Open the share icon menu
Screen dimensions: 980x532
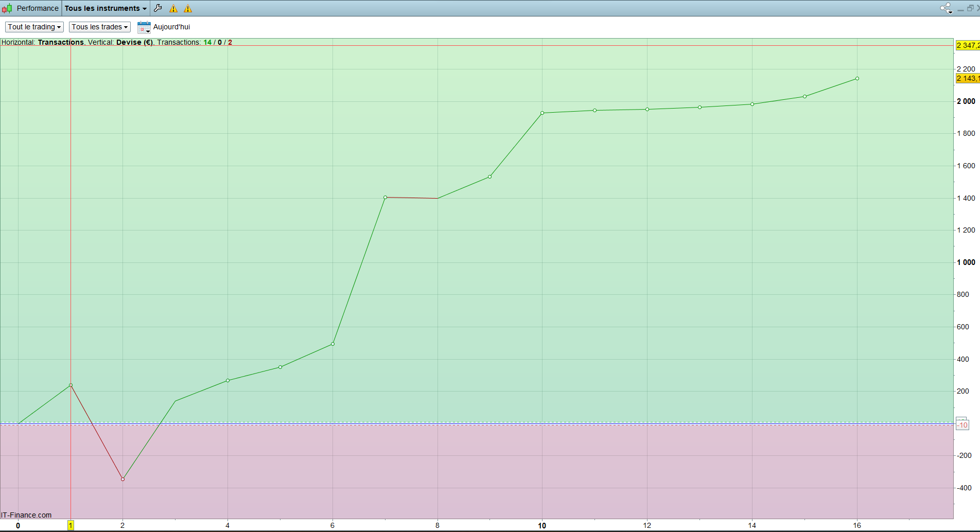[946, 8]
